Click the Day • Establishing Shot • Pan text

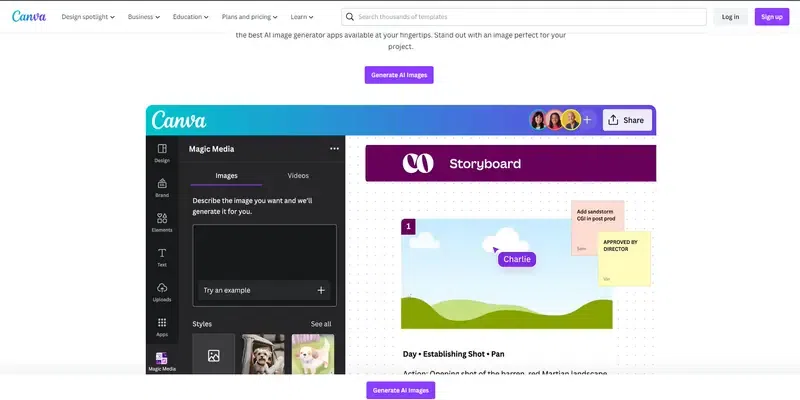[454, 354]
